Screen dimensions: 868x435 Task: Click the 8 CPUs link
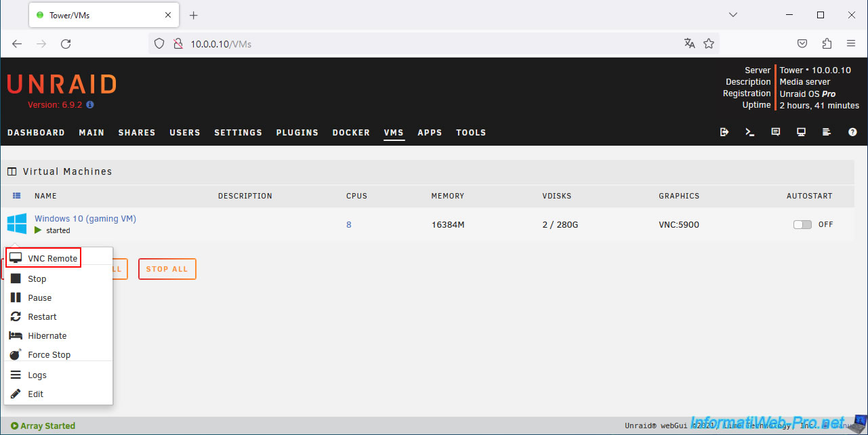point(349,224)
